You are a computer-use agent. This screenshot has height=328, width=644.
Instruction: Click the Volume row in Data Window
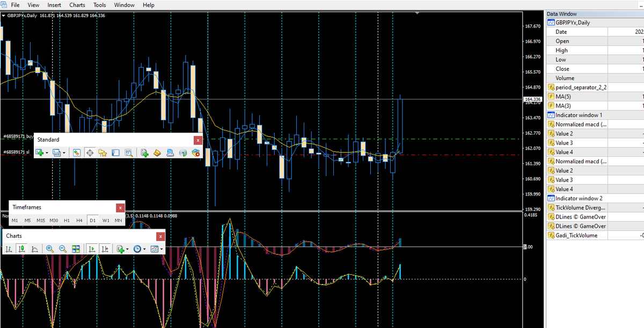[x=595, y=78]
